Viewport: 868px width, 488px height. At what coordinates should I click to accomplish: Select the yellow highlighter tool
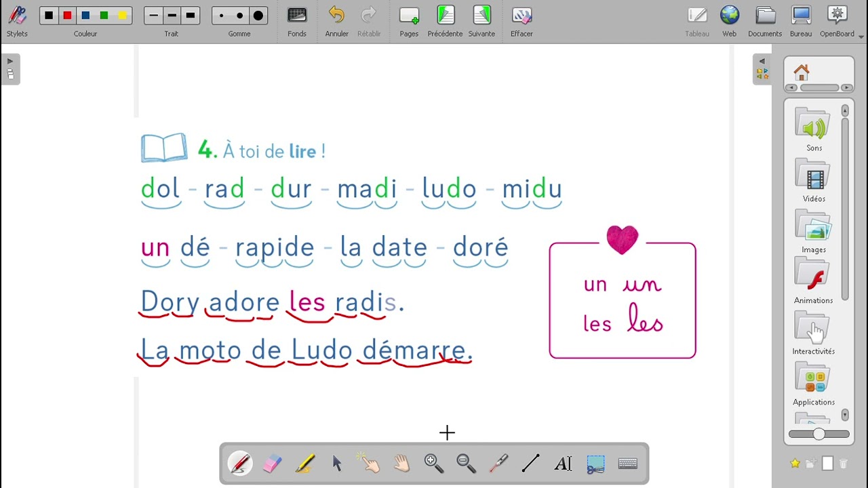[x=304, y=464]
